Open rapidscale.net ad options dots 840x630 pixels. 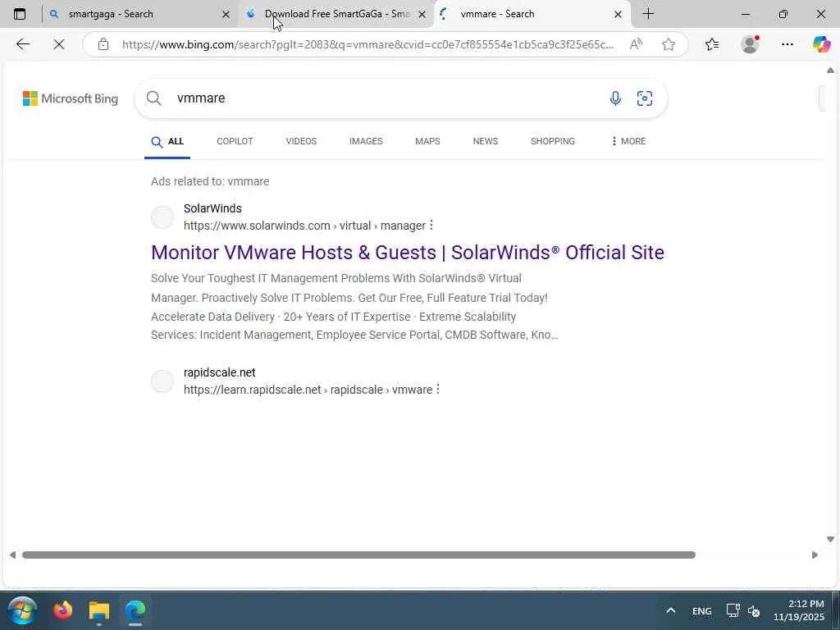(x=438, y=389)
